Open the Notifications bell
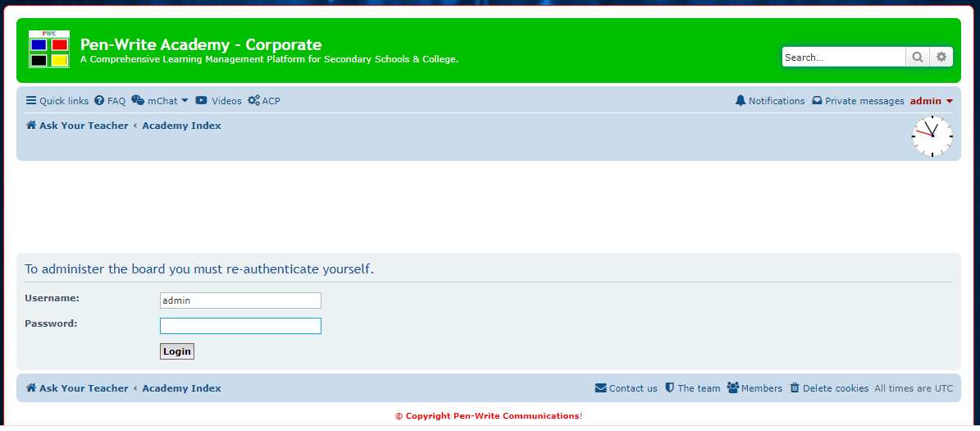Image resolution: width=980 pixels, height=431 pixels. (x=769, y=101)
